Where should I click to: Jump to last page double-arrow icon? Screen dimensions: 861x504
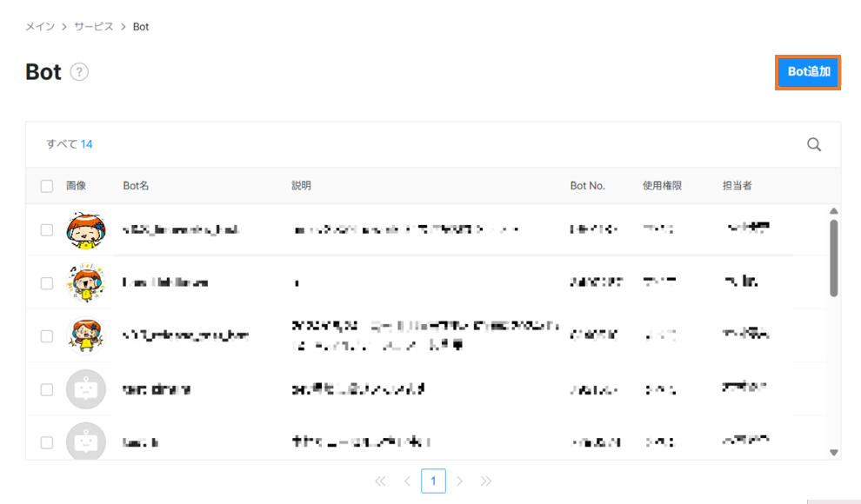(486, 481)
